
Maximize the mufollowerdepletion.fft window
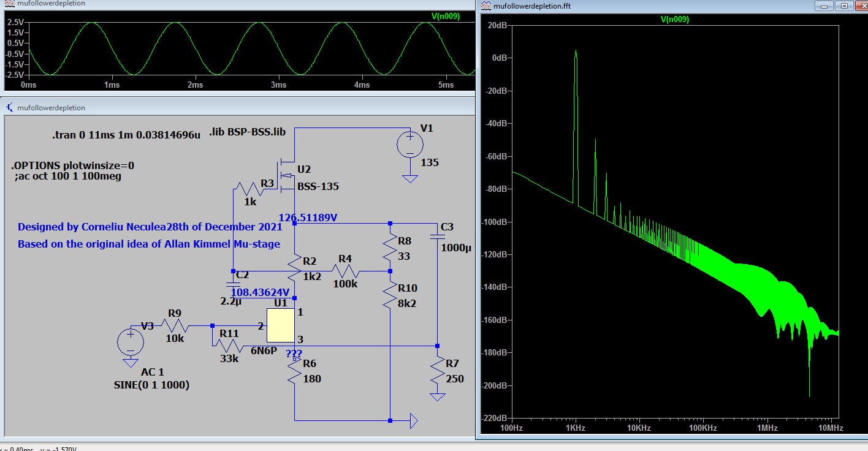(843, 6)
